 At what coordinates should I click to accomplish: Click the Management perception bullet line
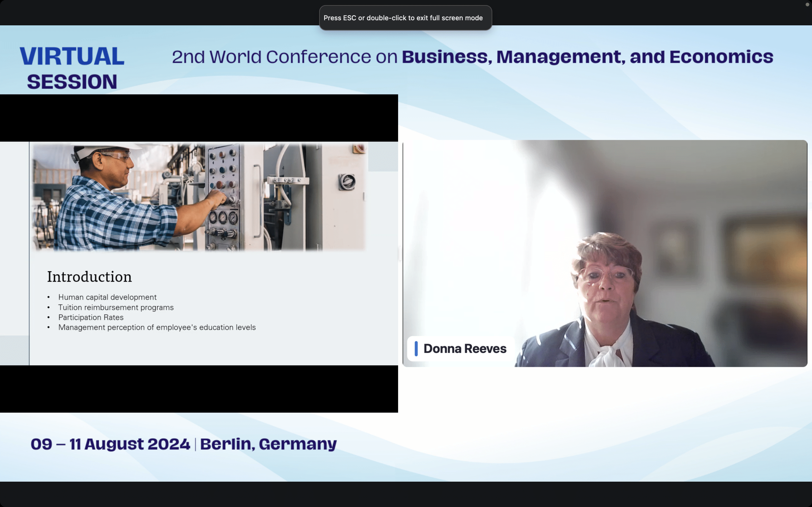click(157, 327)
